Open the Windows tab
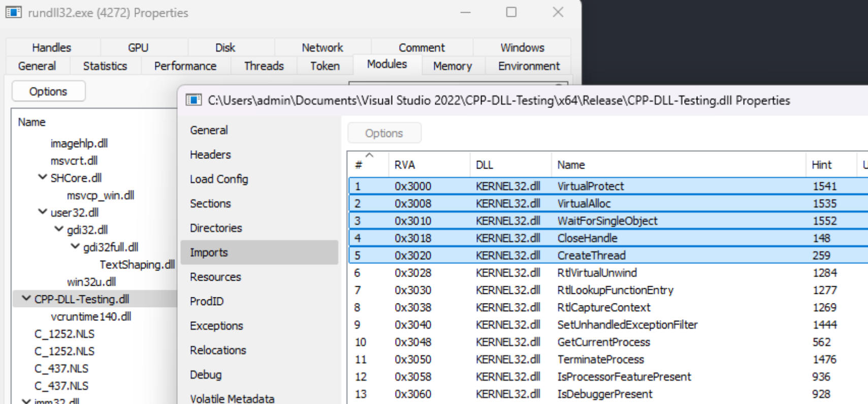 [x=522, y=47]
